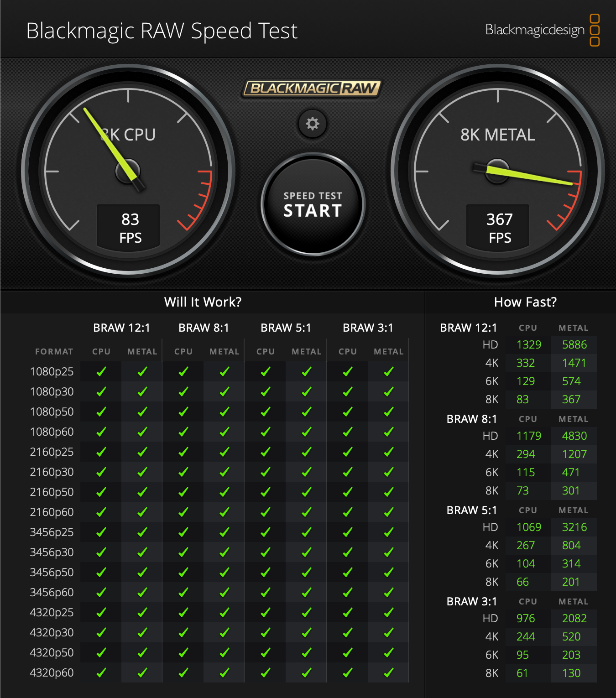Click the 4320p50 BRAW 5:1 CPU checkmark
616x698 pixels.
coord(266,653)
